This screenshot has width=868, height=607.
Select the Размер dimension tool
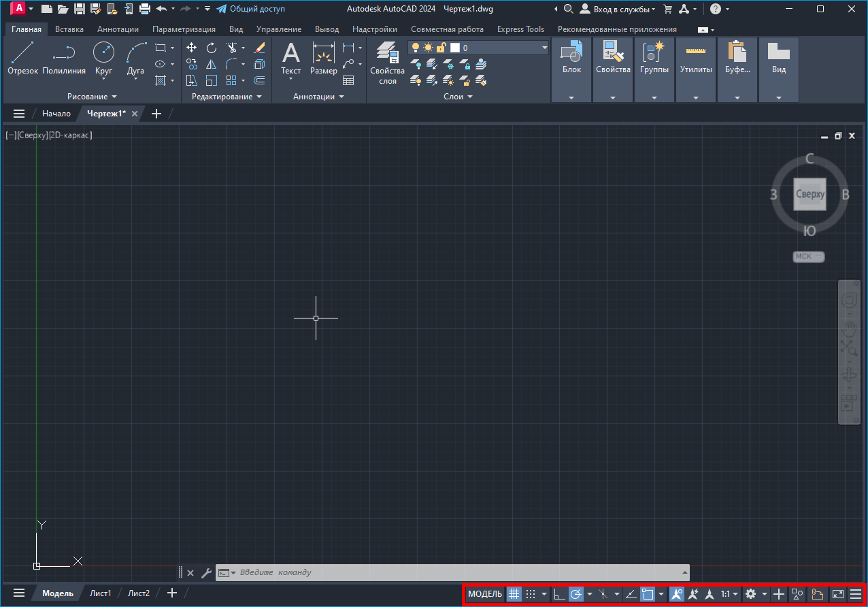[324, 58]
